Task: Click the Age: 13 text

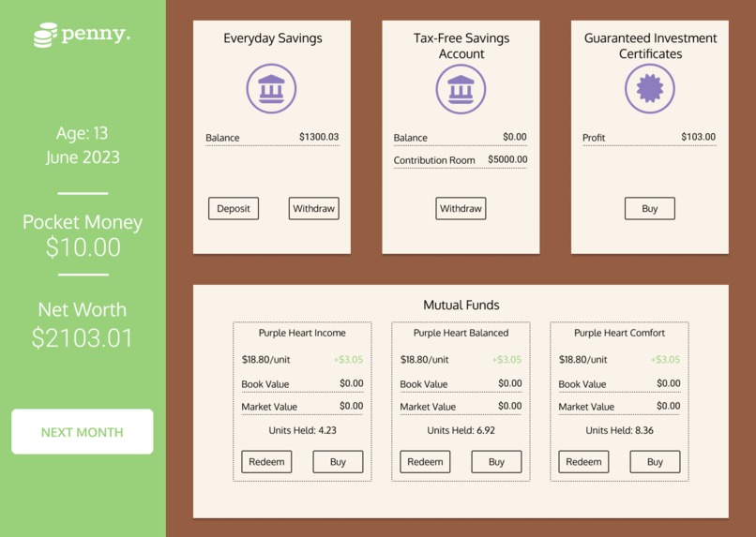Action: 82,133
